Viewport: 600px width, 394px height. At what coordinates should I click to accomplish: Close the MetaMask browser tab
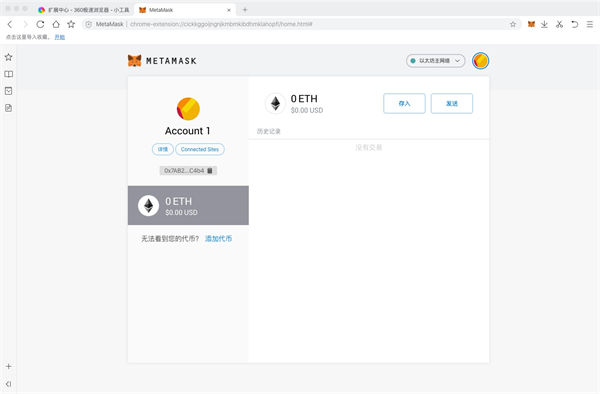(229, 10)
